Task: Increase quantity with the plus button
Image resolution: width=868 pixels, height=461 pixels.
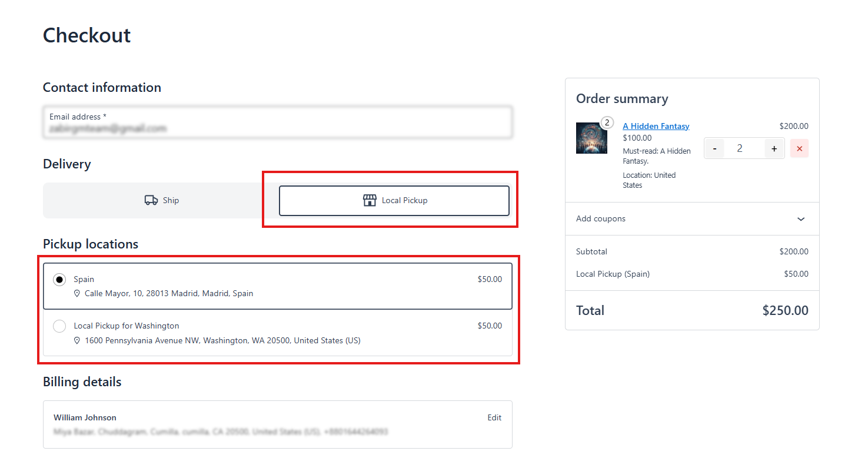Action: [774, 148]
